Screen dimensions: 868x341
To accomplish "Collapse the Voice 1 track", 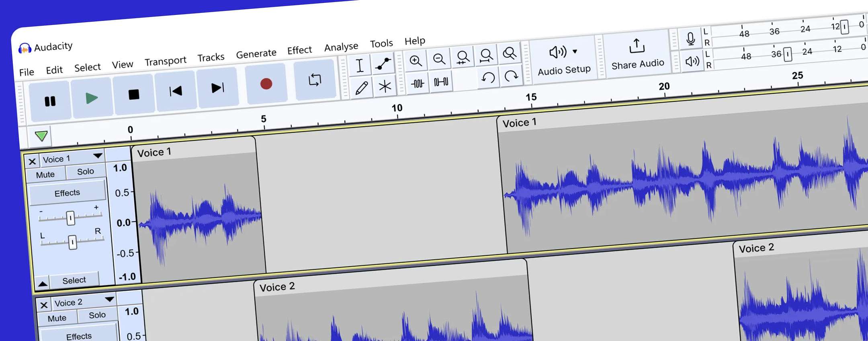I will (42, 283).
